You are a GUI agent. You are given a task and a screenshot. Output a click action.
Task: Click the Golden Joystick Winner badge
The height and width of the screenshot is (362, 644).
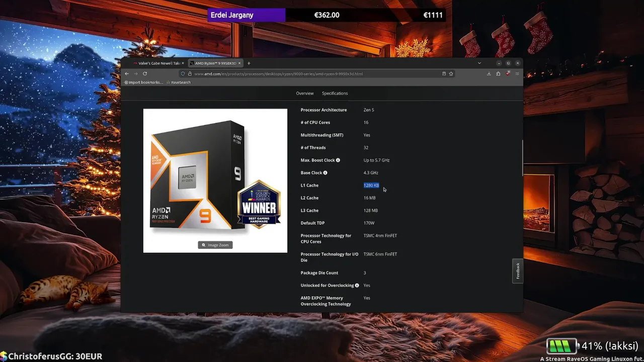pos(259,205)
